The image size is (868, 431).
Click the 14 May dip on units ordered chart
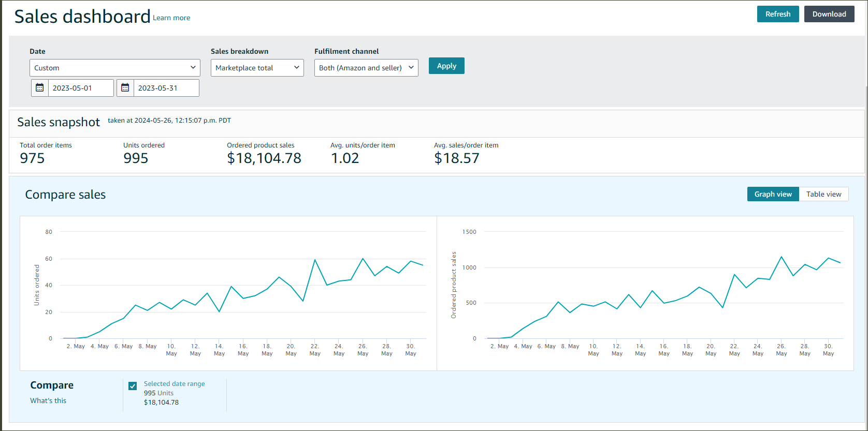coord(220,311)
